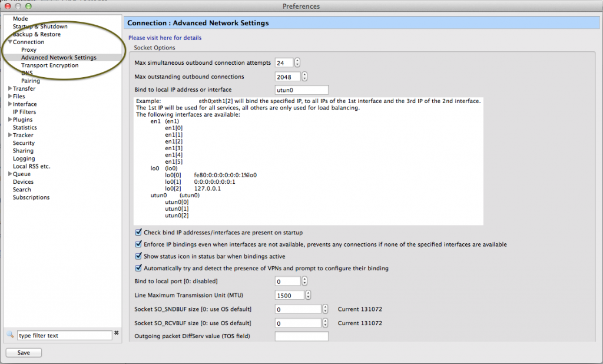The height and width of the screenshot is (364, 603).
Task: Click 'Current 131072' beside SO_SNDBUF
Action: point(360,309)
